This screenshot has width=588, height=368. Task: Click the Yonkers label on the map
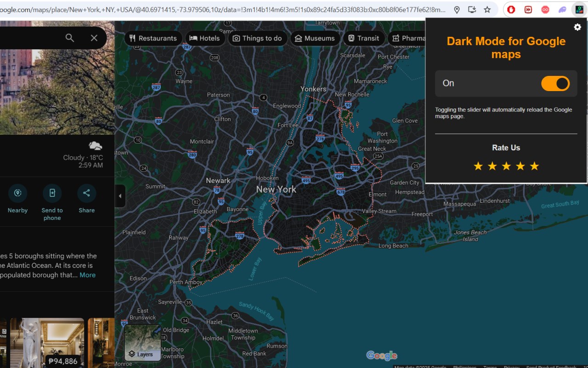coord(313,89)
